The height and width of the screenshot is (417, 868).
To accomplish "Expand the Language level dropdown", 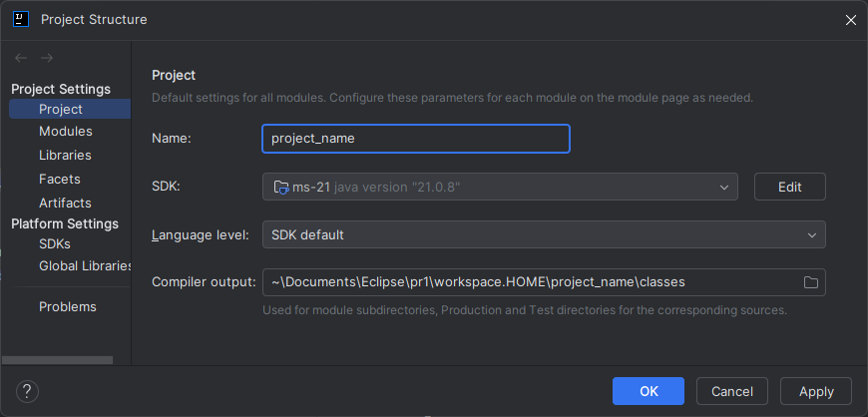I will tap(811, 234).
